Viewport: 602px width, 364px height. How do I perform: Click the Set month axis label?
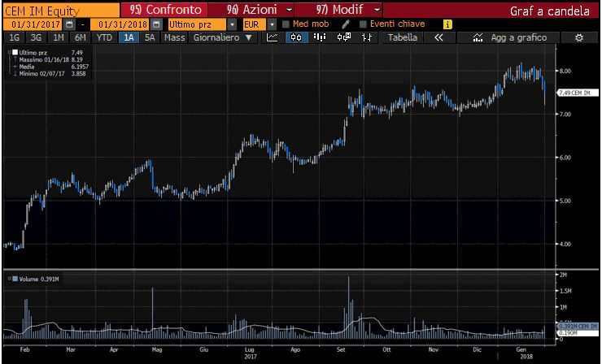coord(341,350)
